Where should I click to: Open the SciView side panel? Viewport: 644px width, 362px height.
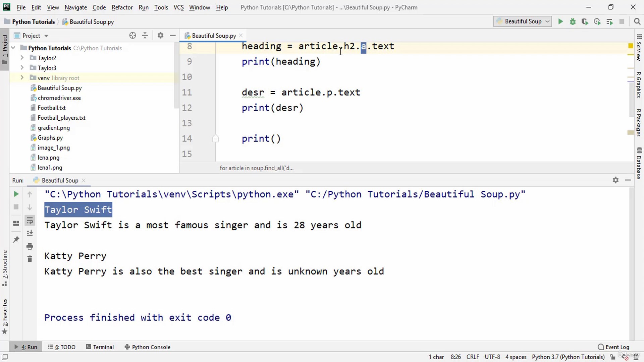pyautogui.click(x=639, y=48)
